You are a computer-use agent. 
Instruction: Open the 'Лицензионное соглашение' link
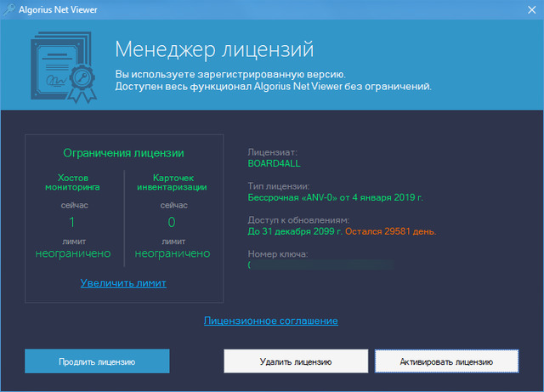271,321
